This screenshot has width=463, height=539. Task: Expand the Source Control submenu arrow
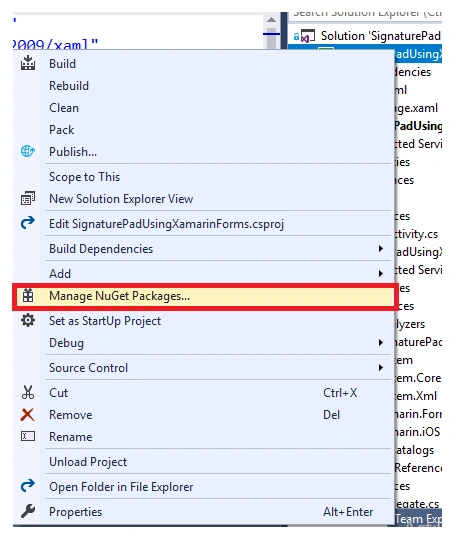pos(381,368)
